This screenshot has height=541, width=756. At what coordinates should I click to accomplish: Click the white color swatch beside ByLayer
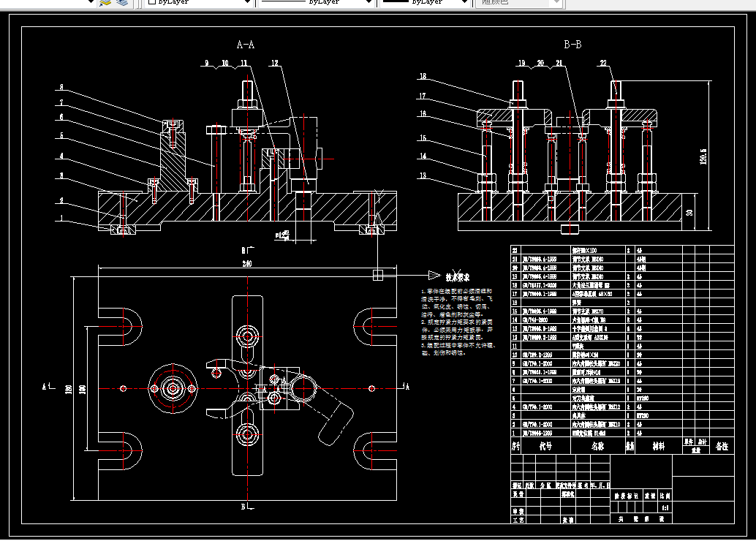[152, 2]
